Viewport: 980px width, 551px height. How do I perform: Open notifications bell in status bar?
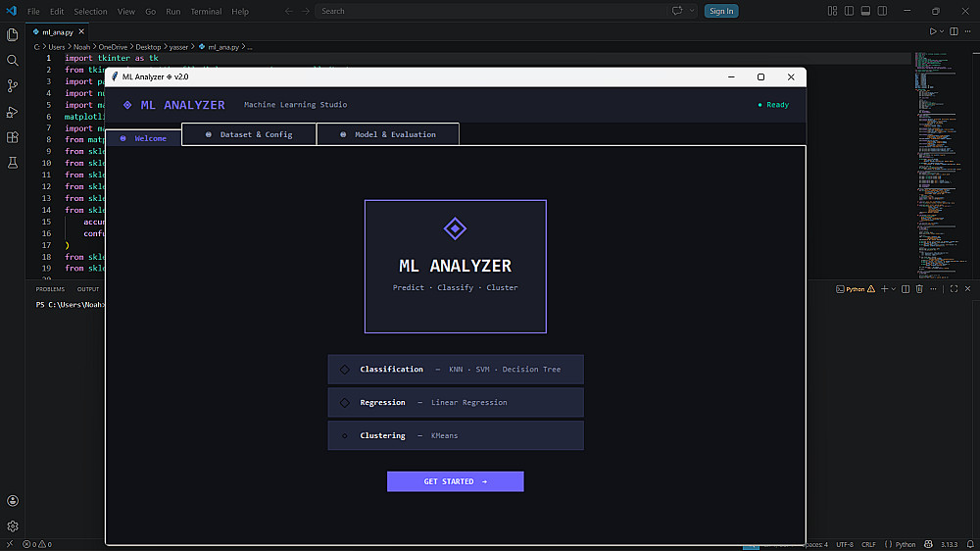coord(970,545)
